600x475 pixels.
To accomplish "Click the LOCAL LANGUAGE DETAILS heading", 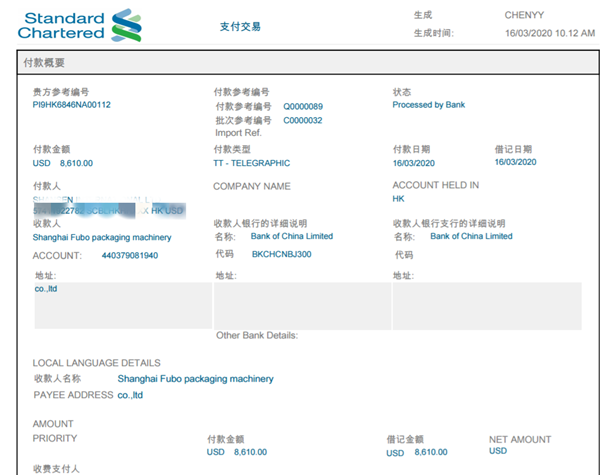I will [96, 363].
